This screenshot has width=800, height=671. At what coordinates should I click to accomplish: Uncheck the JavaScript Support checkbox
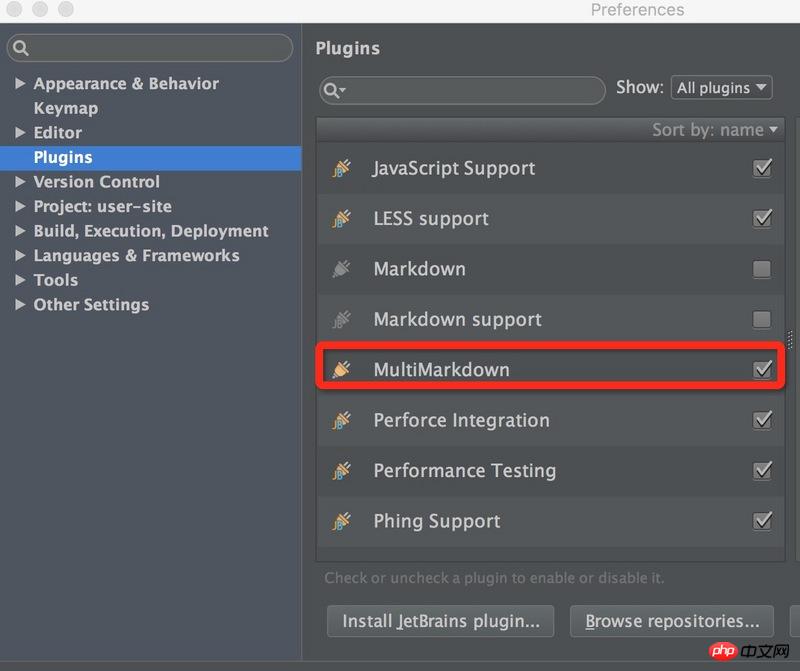762,168
